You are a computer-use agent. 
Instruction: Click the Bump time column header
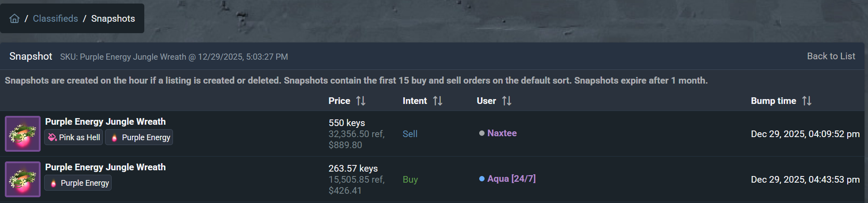[x=773, y=101]
